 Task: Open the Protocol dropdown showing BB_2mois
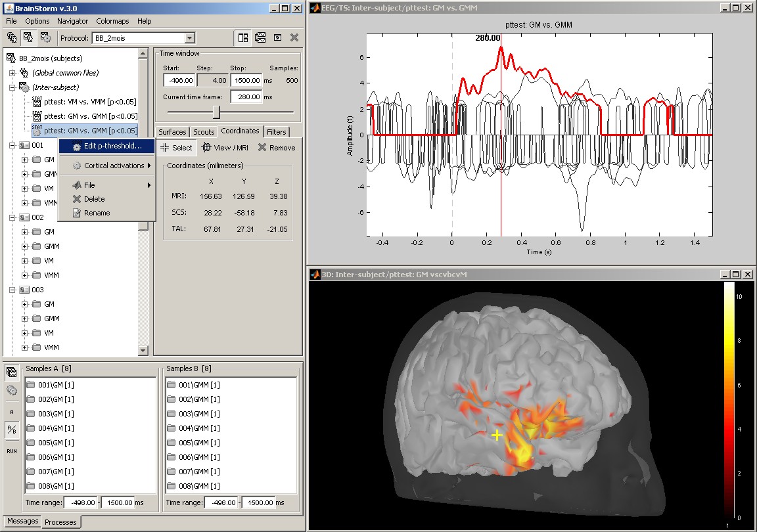[189, 38]
